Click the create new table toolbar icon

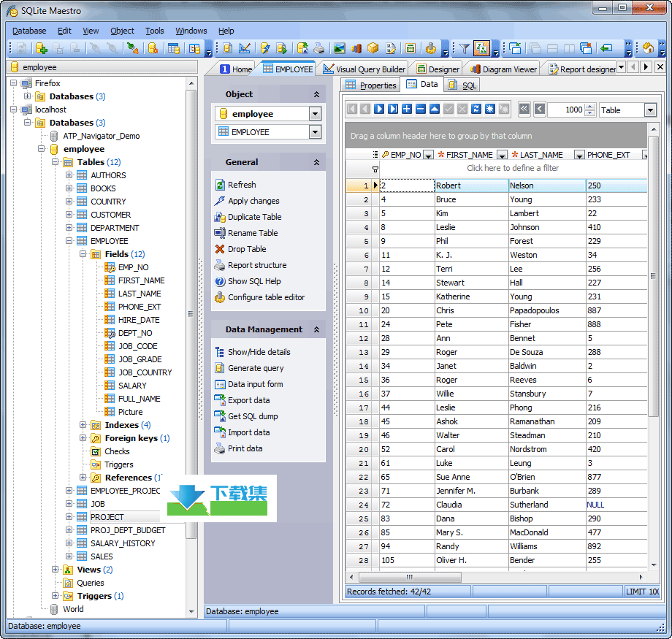[174, 48]
